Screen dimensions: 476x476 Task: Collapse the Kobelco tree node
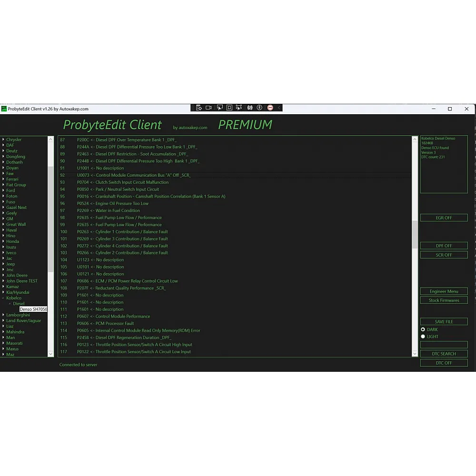click(x=3, y=298)
